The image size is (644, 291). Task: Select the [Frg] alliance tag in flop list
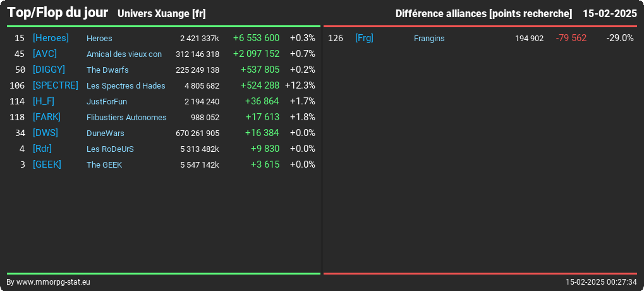[x=364, y=38]
